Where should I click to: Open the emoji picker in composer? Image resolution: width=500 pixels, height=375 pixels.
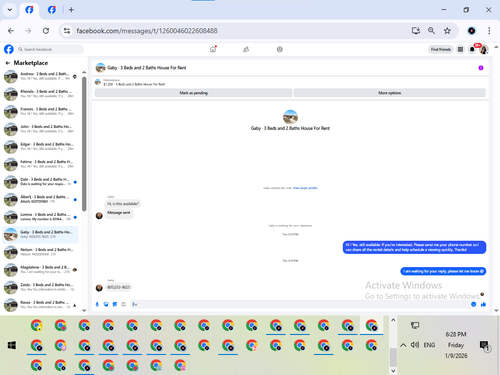[473, 304]
